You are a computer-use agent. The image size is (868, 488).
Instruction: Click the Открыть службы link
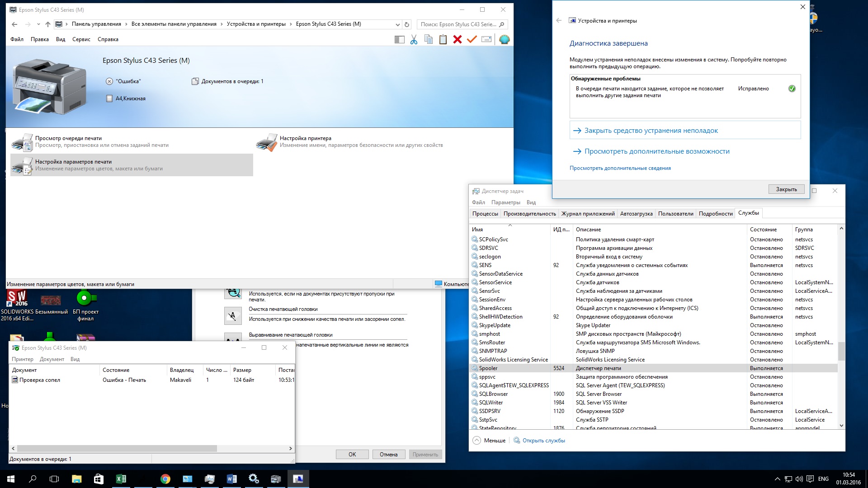point(543,441)
